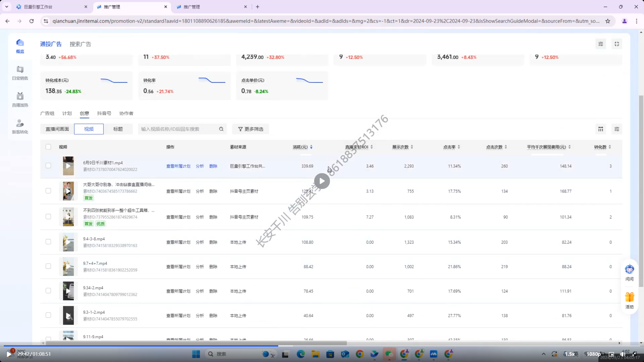Sort by 消耗(元) column arrow
644x362 pixels.
coord(311,147)
